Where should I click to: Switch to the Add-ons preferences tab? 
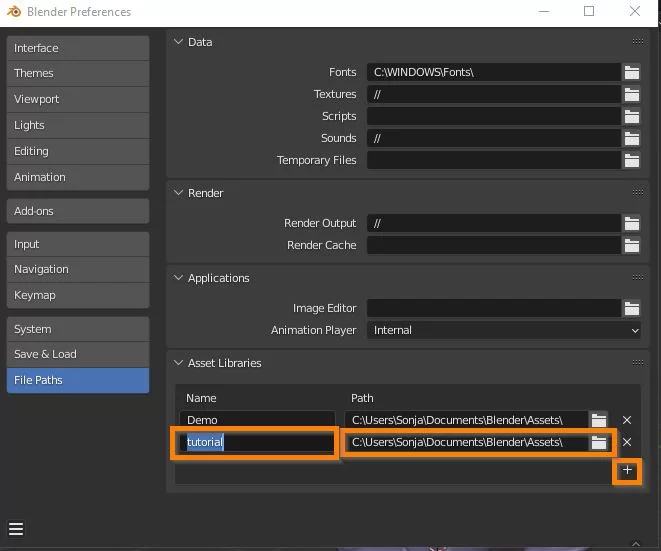(77, 211)
